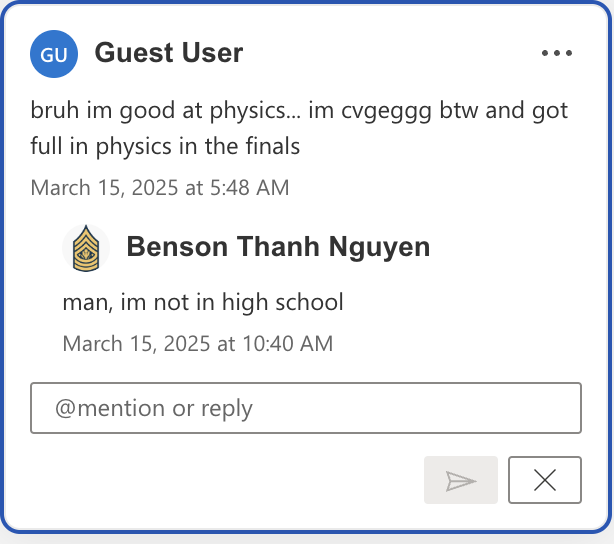Click the word 'reply' in the placeholder

227,410
